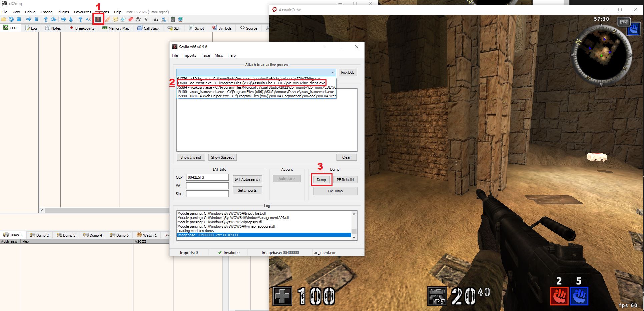Switch to the Notes tab
644x311 pixels.
(x=53, y=28)
